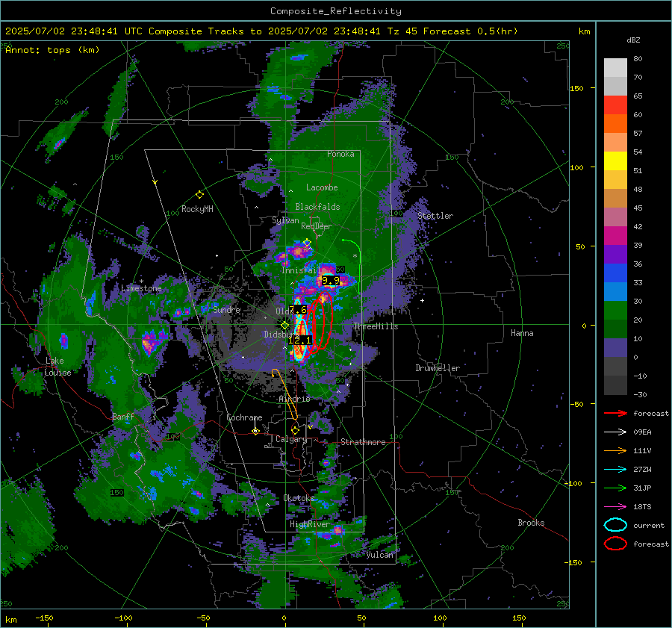
Task: Select the 7.6 storm top label
Action: (298, 310)
